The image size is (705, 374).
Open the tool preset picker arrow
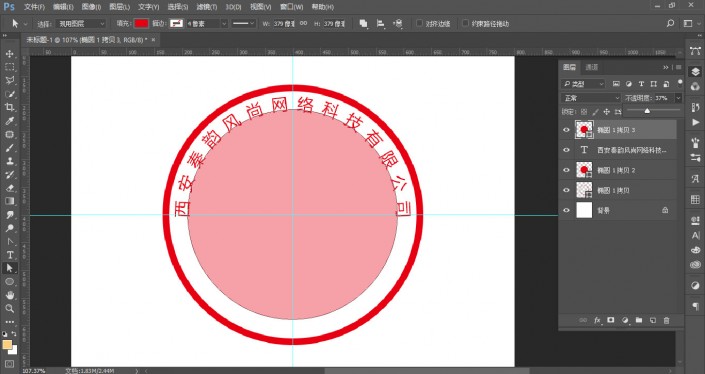coord(26,24)
